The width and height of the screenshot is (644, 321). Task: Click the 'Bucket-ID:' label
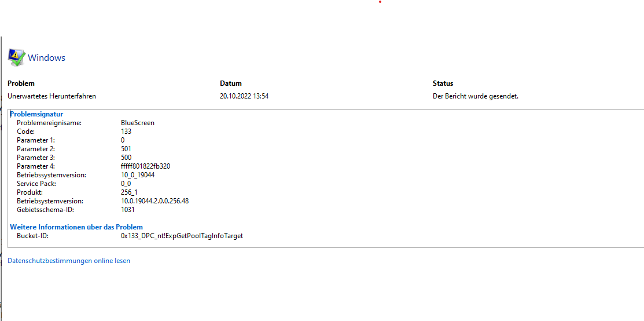32,236
